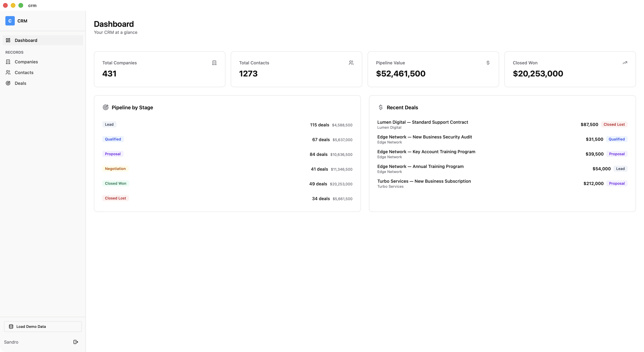This screenshot has height=352, width=644.
Task: Click the Qualified badge on Edge Network Security Audit
Action: coord(617,139)
